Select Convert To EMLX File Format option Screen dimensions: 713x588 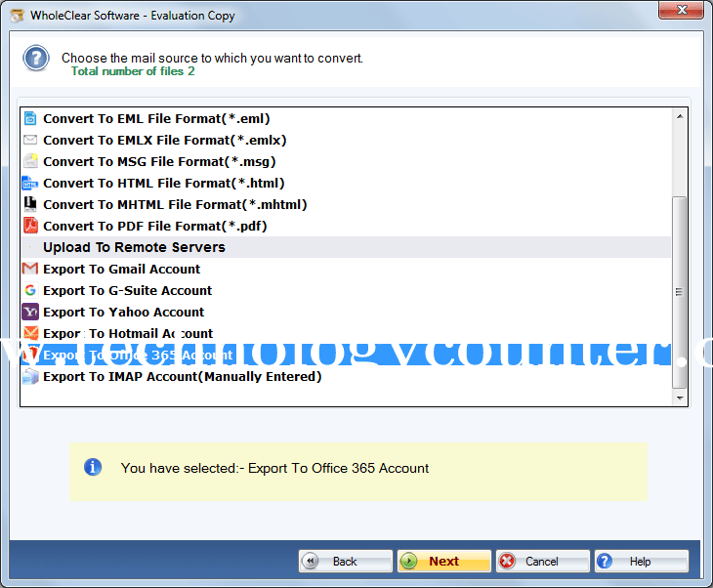(346, 140)
